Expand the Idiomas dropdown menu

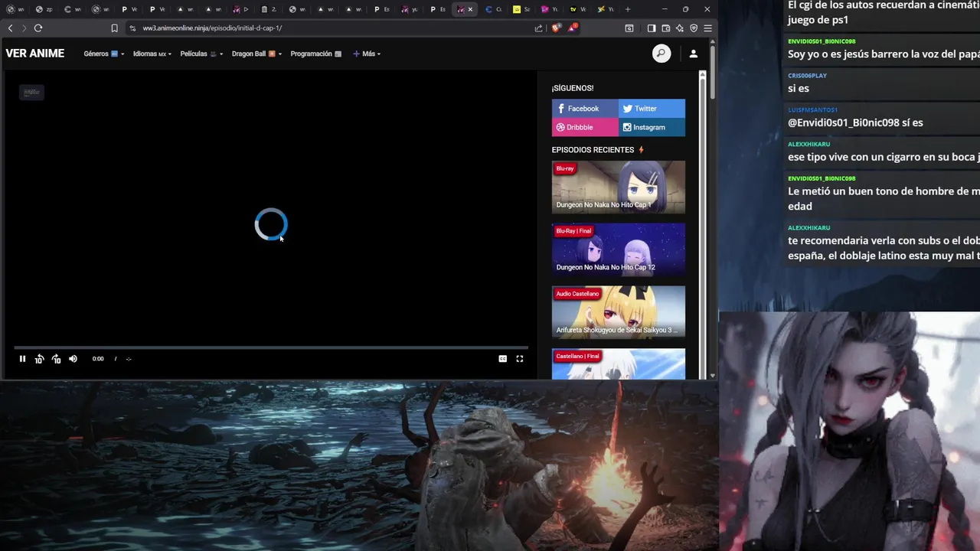point(152,54)
